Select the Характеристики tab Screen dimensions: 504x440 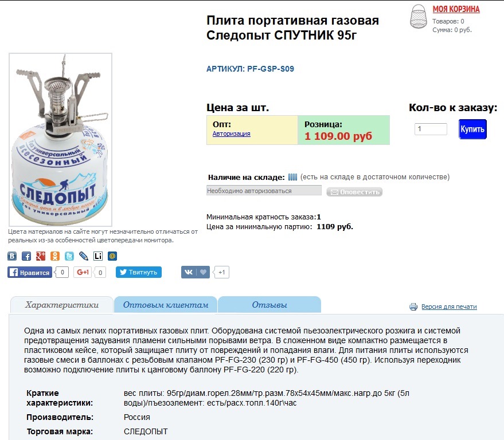[62, 305]
